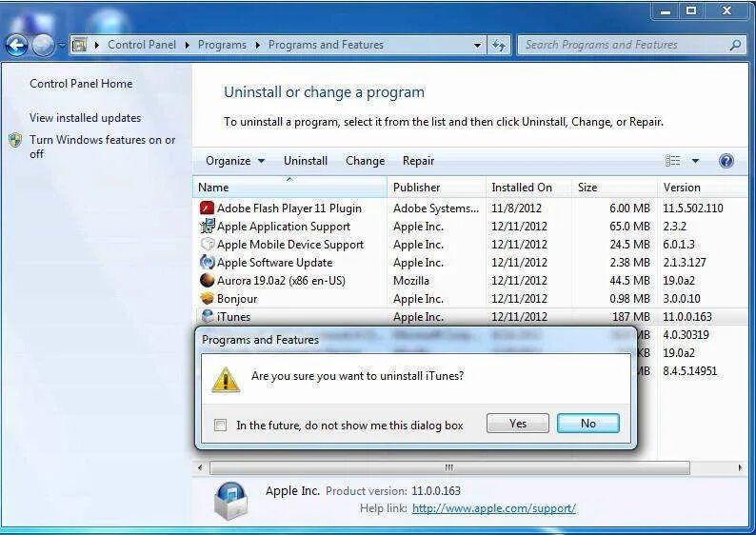
Task: Open the apple.com support help link
Action: (x=494, y=508)
